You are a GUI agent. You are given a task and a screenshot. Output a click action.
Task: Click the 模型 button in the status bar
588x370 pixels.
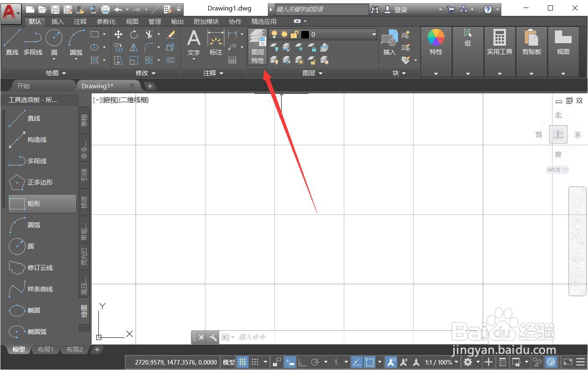coord(229,362)
